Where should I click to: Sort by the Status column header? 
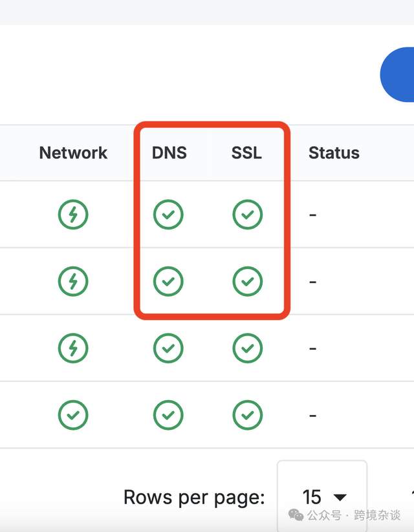(334, 153)
